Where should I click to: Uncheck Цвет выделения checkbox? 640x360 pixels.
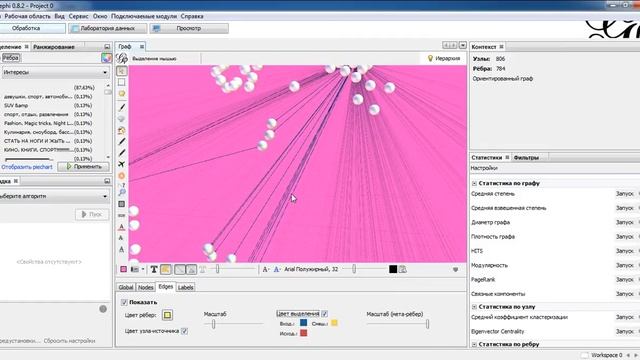324,313
